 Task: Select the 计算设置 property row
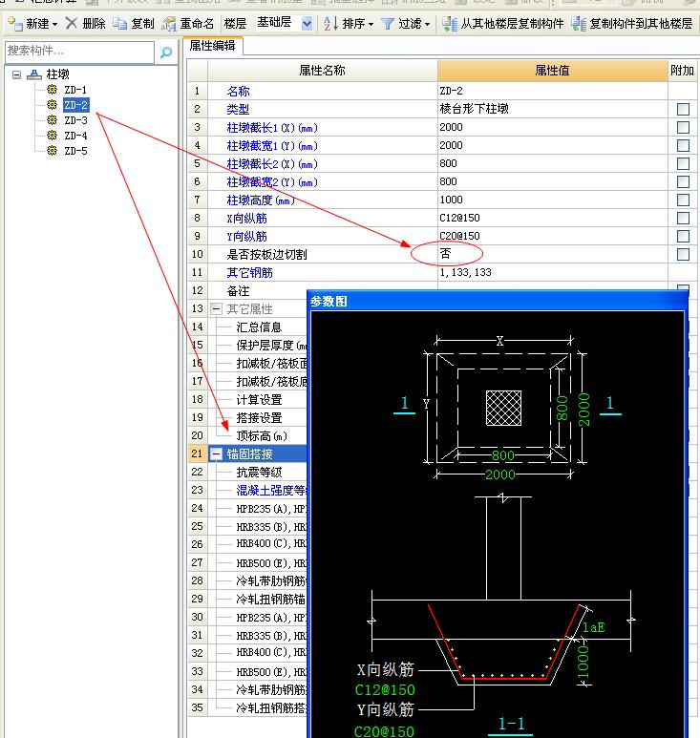coord(258,400)
